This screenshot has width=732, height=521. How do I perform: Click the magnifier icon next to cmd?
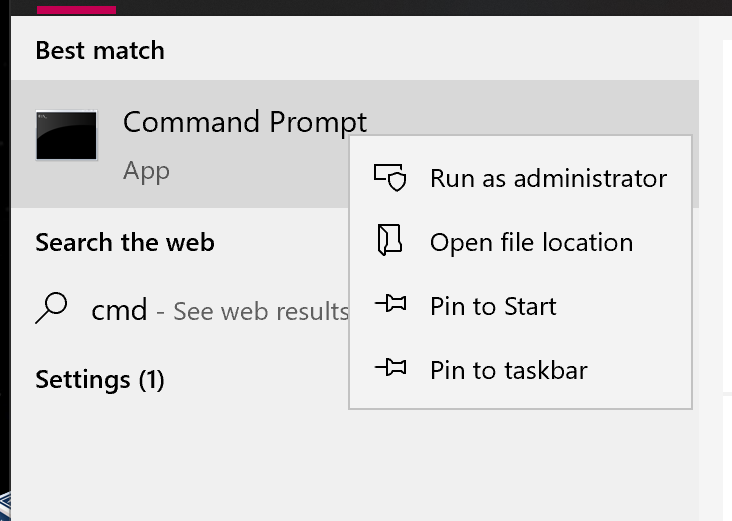[x=51, y=309]
